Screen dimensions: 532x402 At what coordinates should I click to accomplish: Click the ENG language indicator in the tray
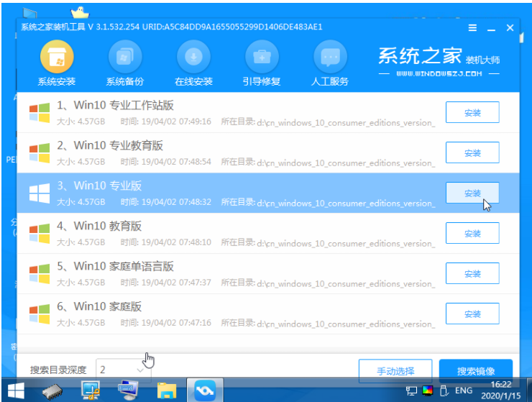coord(464,390)
